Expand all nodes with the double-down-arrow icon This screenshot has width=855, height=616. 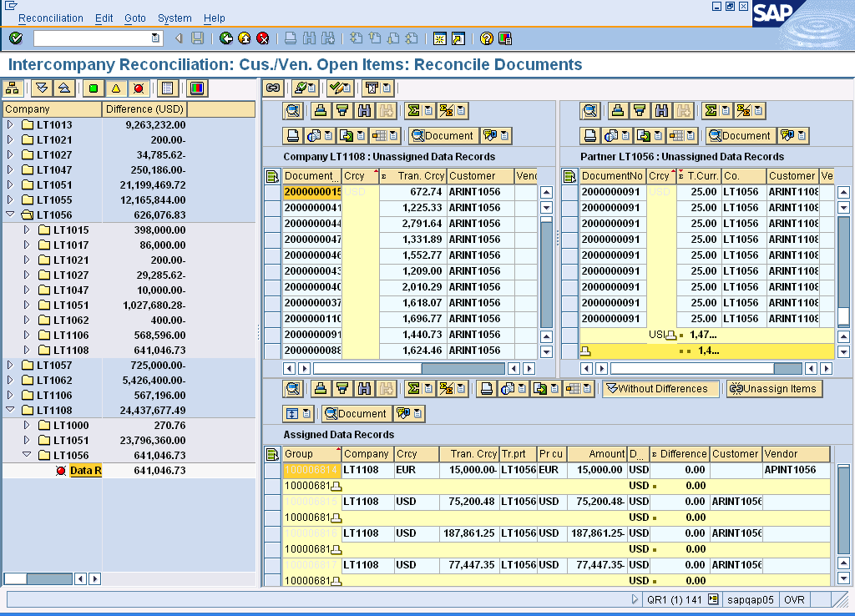(42, 88)
